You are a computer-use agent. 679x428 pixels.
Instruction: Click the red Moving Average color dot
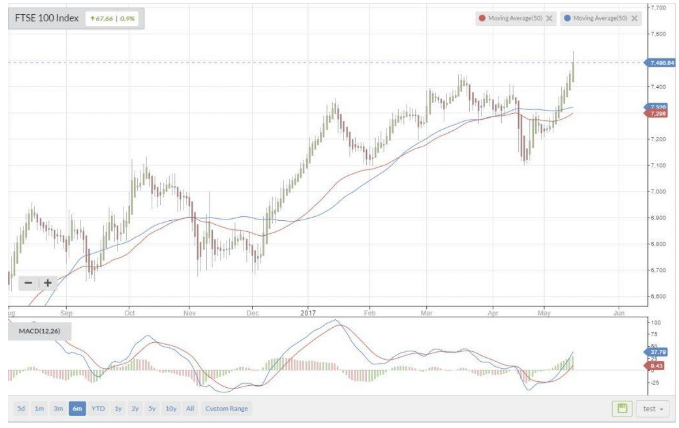tap(482, 18)
